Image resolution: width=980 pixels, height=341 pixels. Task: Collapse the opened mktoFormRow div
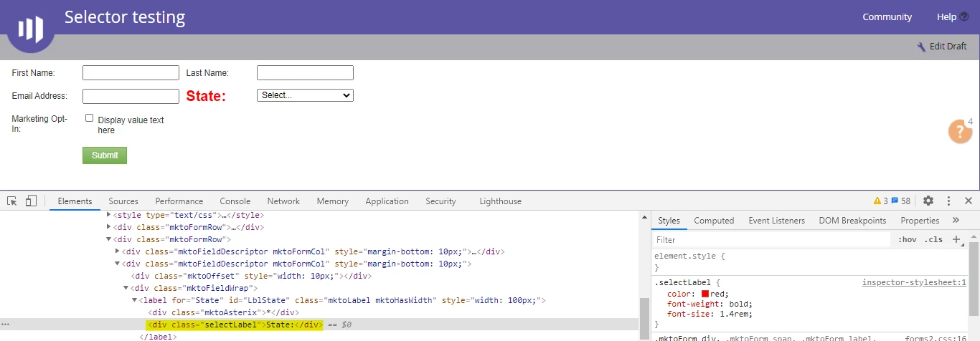pyautogui.click(x=109, y=239)
